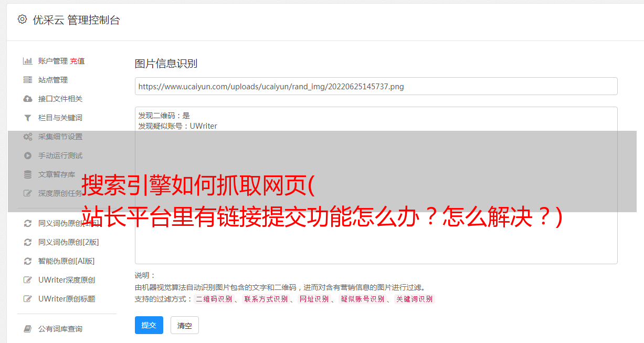Click the 二维码识别 tag
644x343 pixels.
[x=214, y=299]
